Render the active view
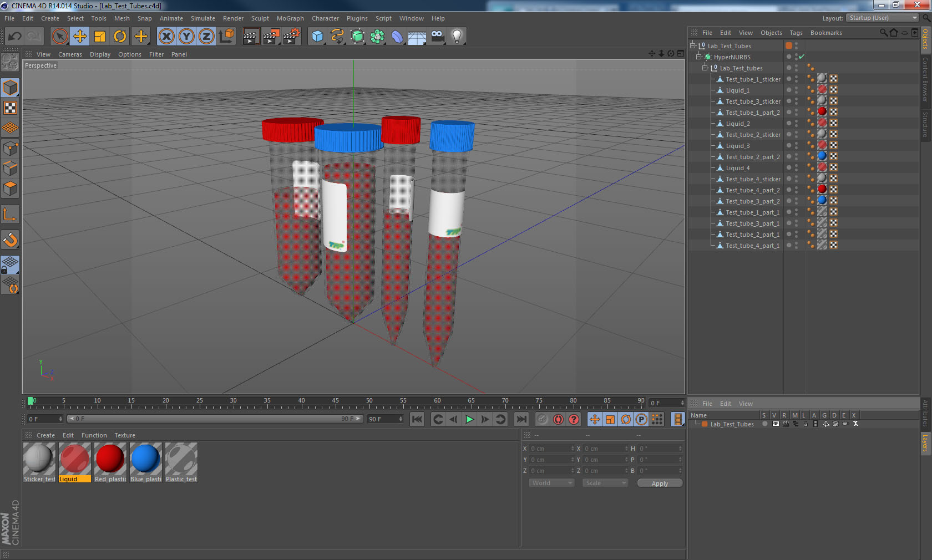 (251, 37)
